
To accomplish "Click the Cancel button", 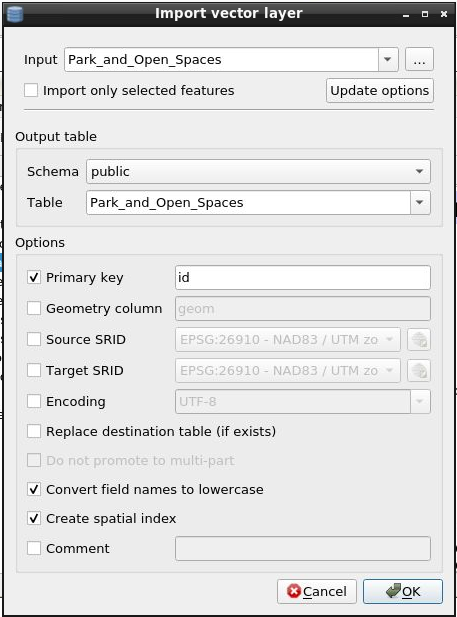I will click(x=317, y=591).
